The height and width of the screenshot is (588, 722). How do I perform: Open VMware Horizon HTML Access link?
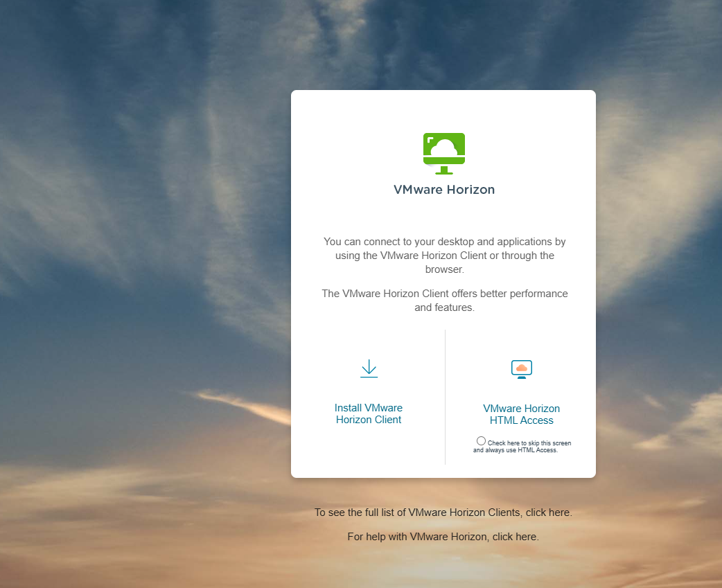point(521,415)
